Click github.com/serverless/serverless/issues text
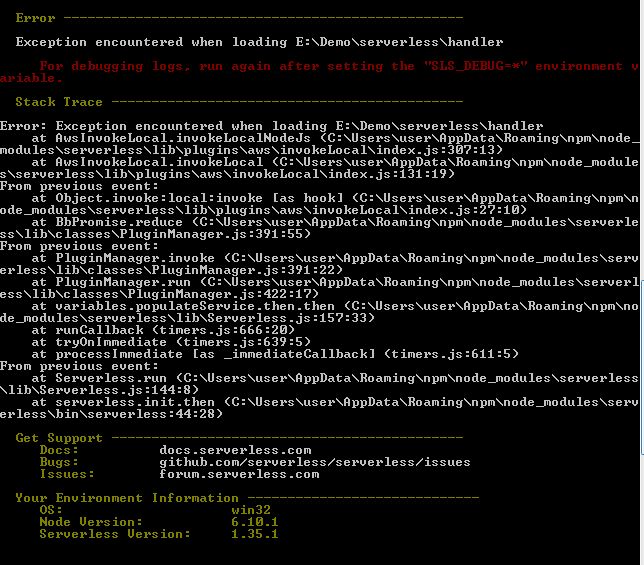644x565 pixels. (x=315, y=462)
